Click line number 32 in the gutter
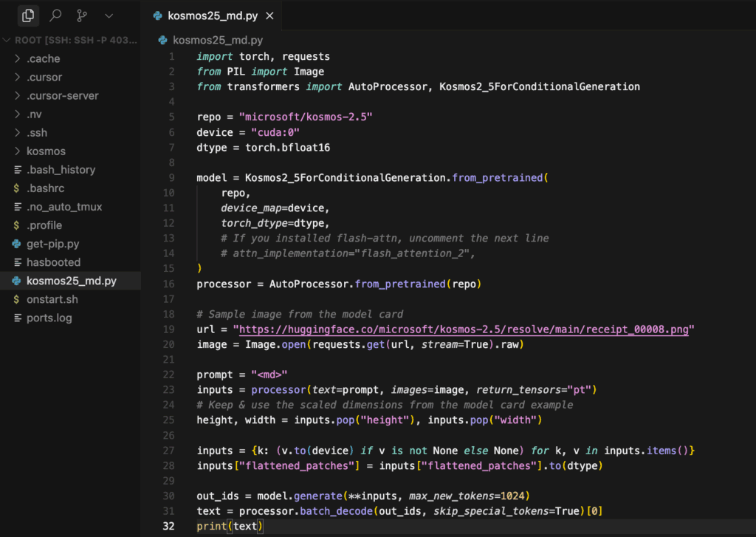 [168, 526]
